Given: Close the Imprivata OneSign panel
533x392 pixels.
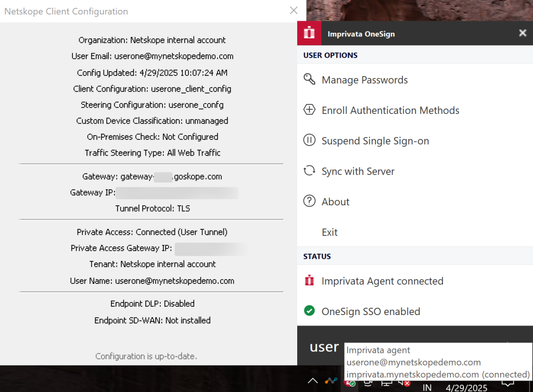Looking at the screenshot, I should tap(523, 33).
